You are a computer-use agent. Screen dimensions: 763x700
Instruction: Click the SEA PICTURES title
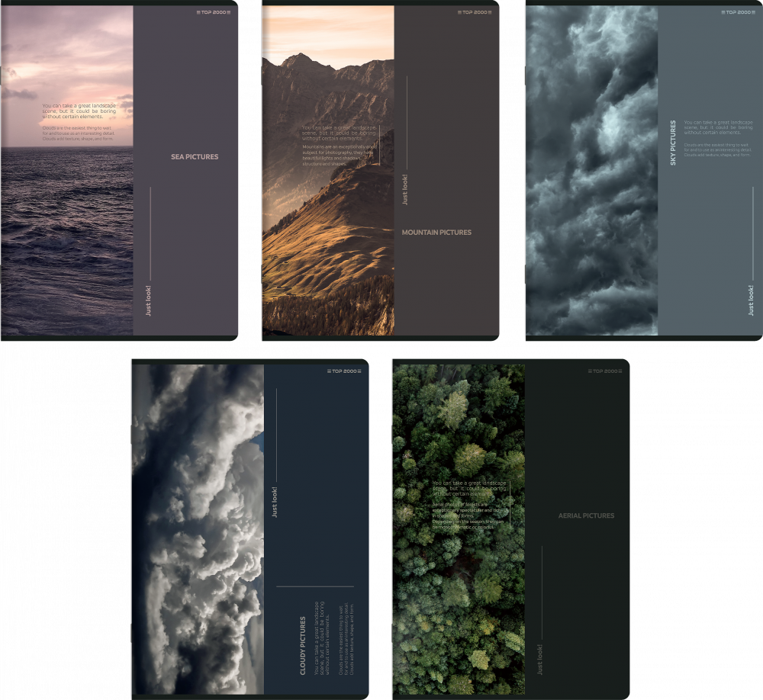click(x=195, y=157)
